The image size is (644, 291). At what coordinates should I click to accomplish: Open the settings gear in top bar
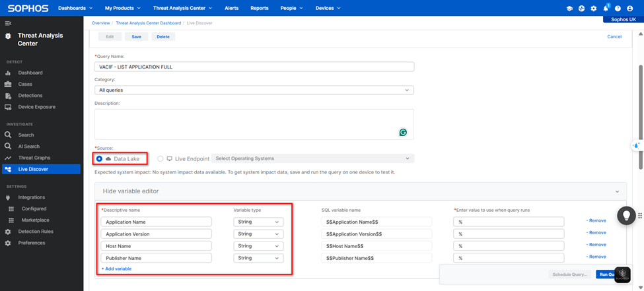(x=594, y=9)
